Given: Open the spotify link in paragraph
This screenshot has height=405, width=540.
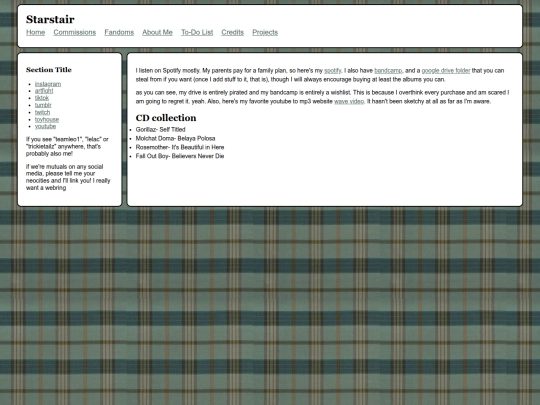Looking at the screenshot, I should click(333, 71).
